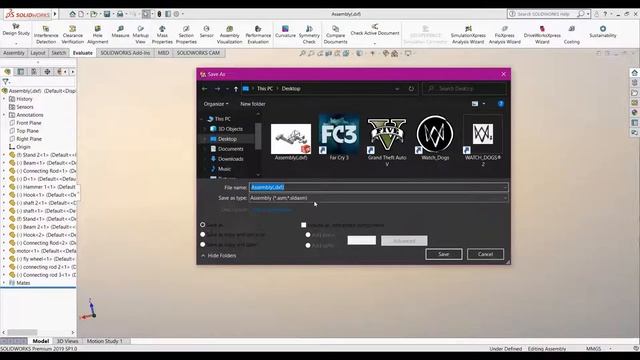Run Performance Evaluation
Viewport: 640px width, 360px height.
pyautogui.click(x=258, y=35)
